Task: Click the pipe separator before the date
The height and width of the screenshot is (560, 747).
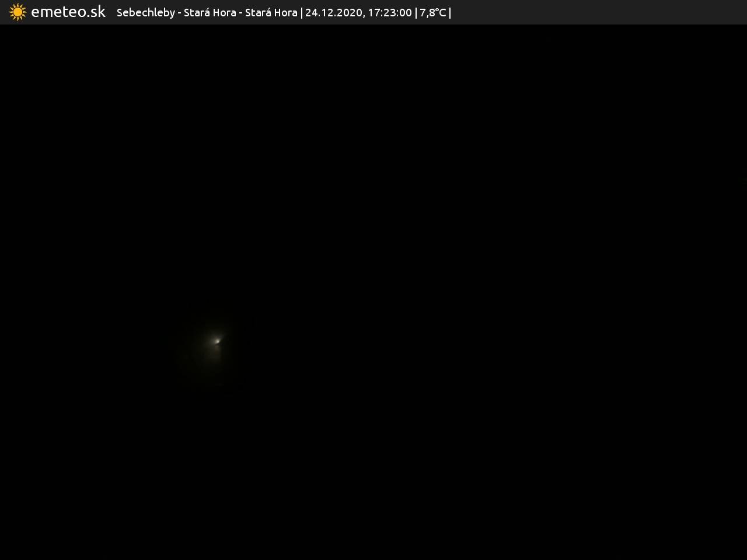Action: point(301,13)
